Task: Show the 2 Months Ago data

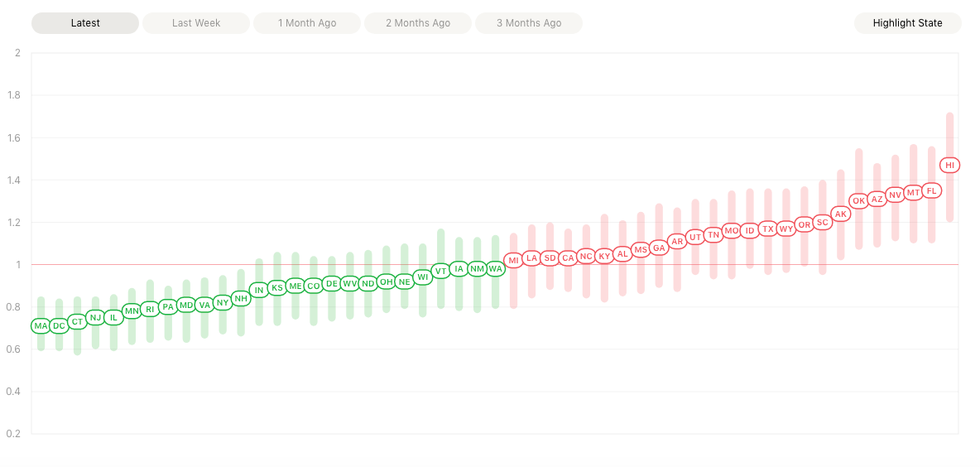Action: coord(418,23)
